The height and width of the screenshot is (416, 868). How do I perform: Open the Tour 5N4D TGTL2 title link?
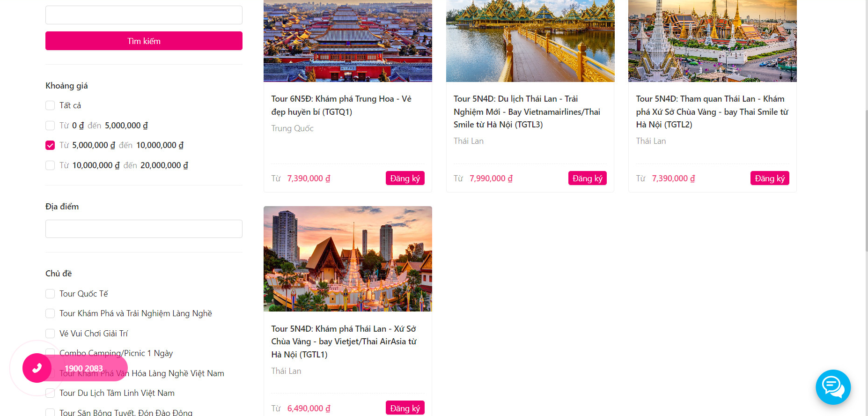coord(712,111)
